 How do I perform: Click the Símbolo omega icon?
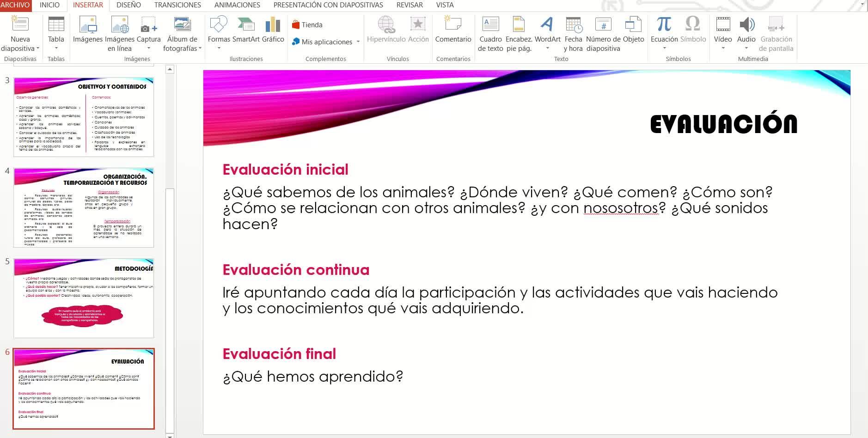(693, 24)
